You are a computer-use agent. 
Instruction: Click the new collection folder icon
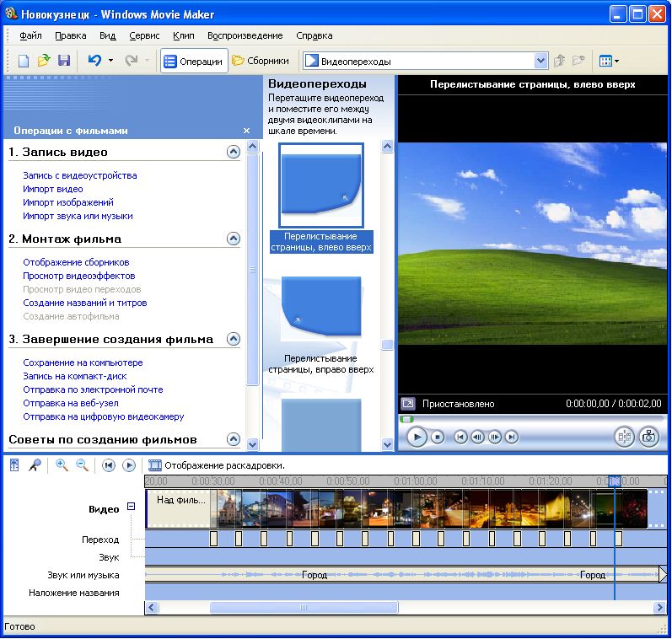(x=578, y=61)
